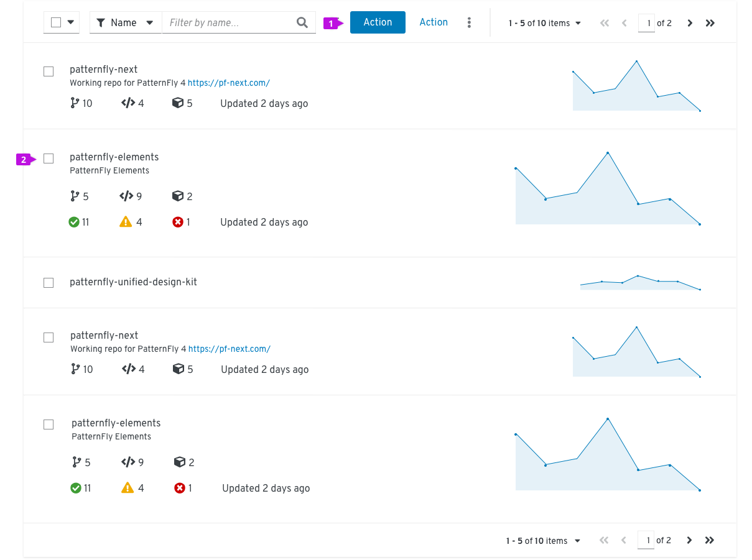Viewport: 752px width, 560px height.
Task: Click the code icon in the first patternfly-elements row
Action: click(126, 196)
